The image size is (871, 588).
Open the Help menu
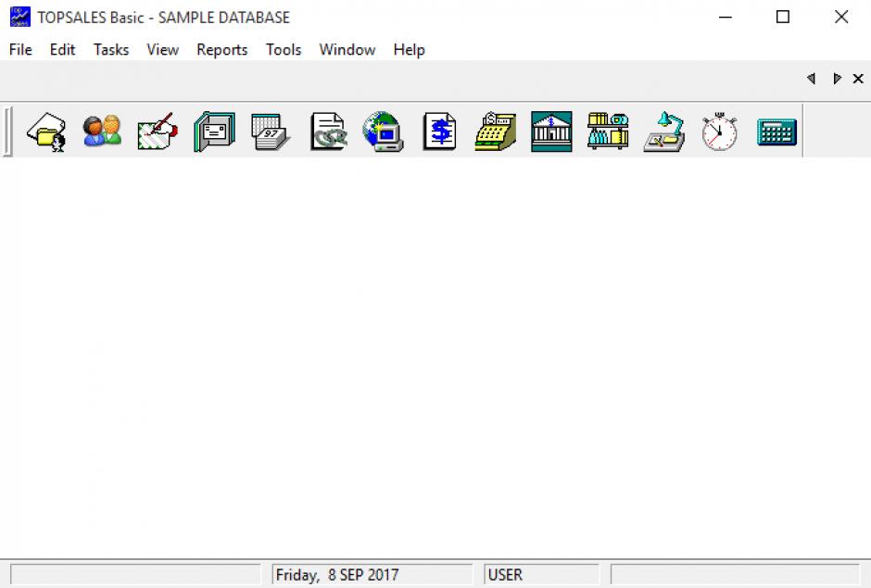pos(410,50)
